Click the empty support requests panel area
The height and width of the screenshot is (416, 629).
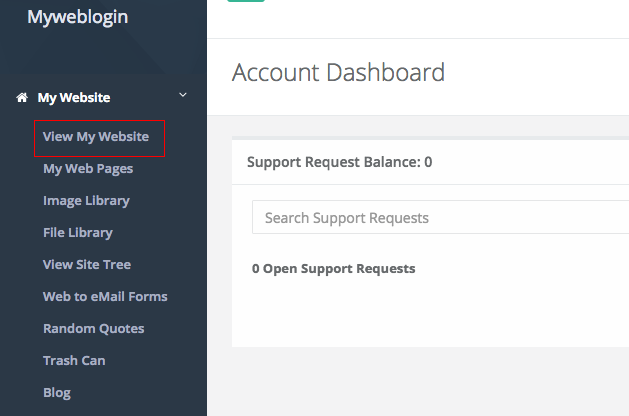(430, 315)
